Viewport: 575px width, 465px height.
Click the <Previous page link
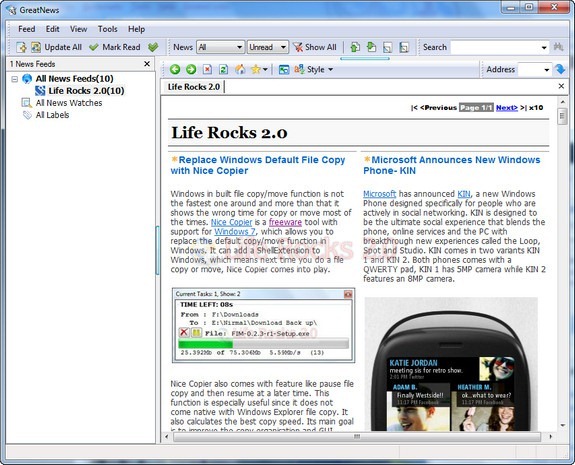pos(439,107)
